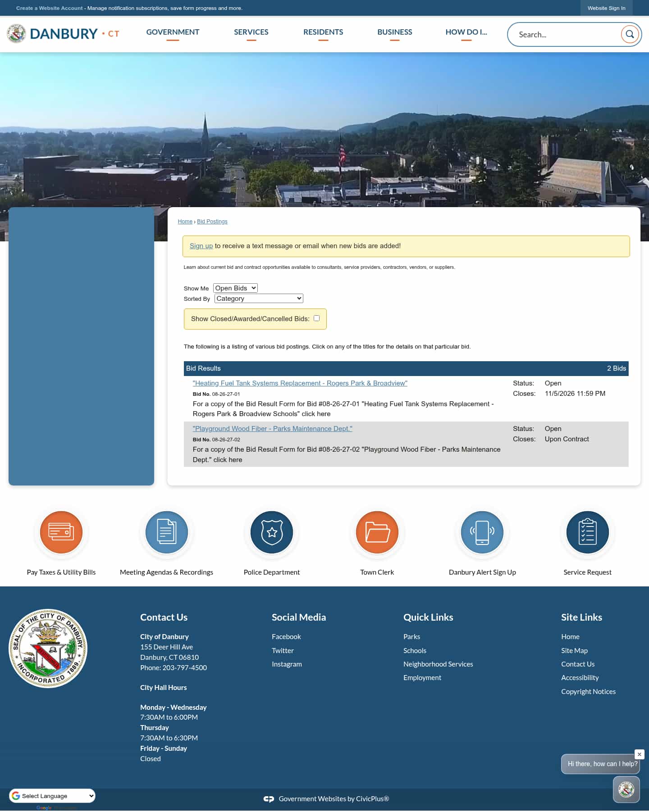Open the Business menu

[395, 32]
